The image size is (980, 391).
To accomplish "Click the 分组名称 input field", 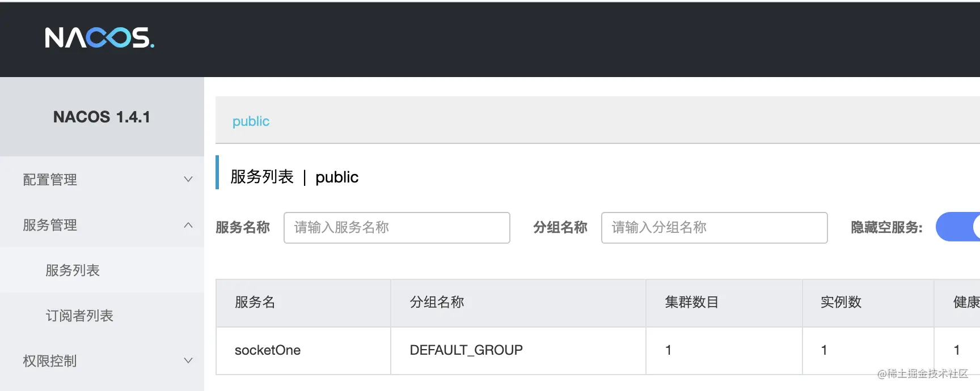I will tap(715, 227).
